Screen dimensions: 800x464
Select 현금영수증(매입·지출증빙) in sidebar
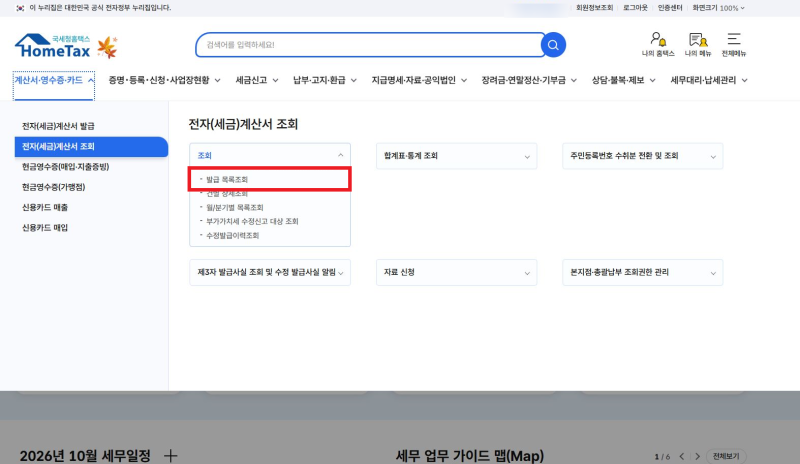tap(65, 167)
